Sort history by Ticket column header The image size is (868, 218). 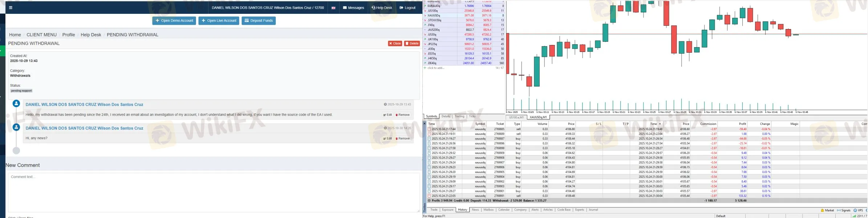click(500, 124)
